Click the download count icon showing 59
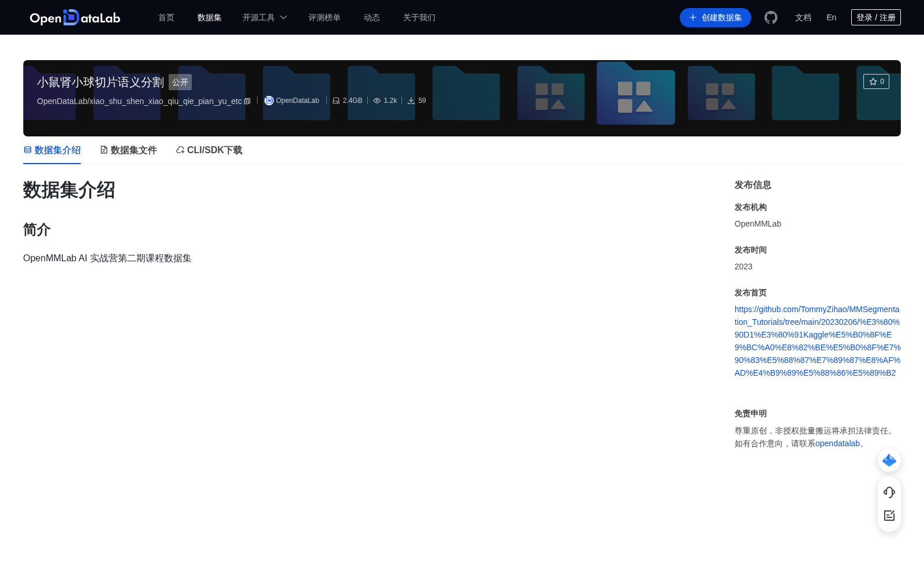 (411, 101)
